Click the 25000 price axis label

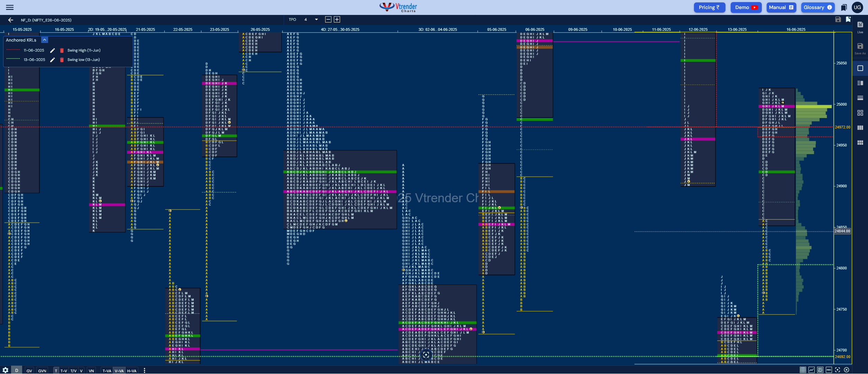point(841,104)
